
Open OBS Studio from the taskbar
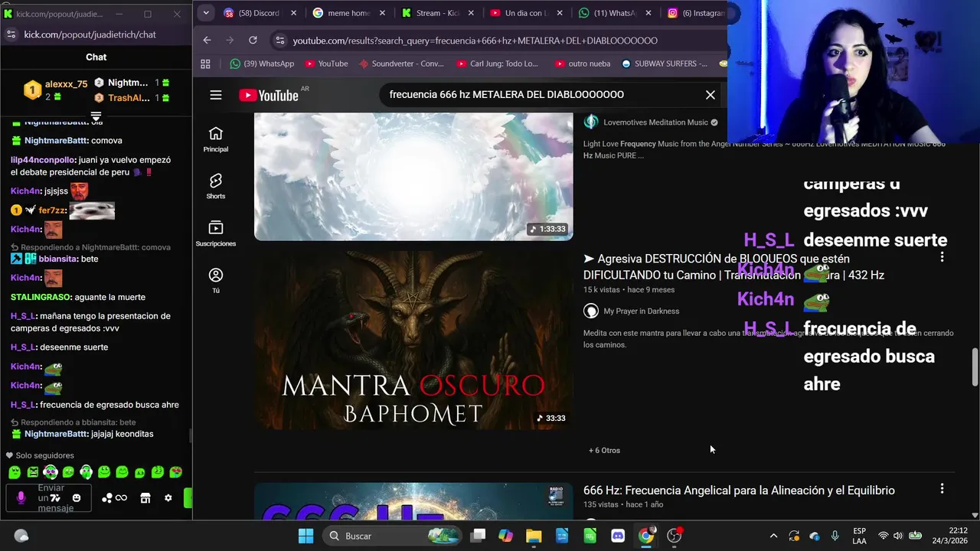coord(675,536)
